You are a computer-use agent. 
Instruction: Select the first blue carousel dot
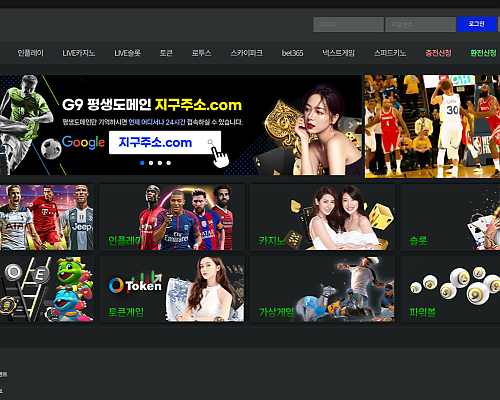pyautogui.click(x=142, y=163)
